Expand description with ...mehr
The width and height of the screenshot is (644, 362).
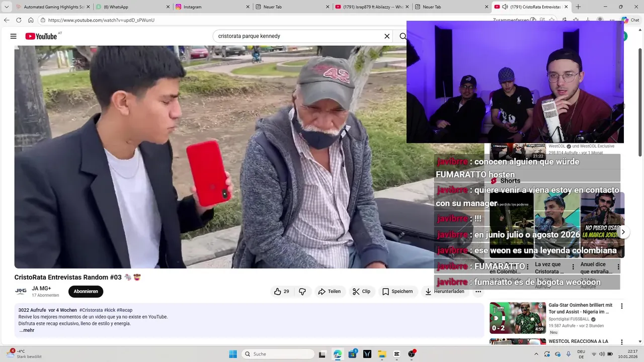tap(27, 330)
